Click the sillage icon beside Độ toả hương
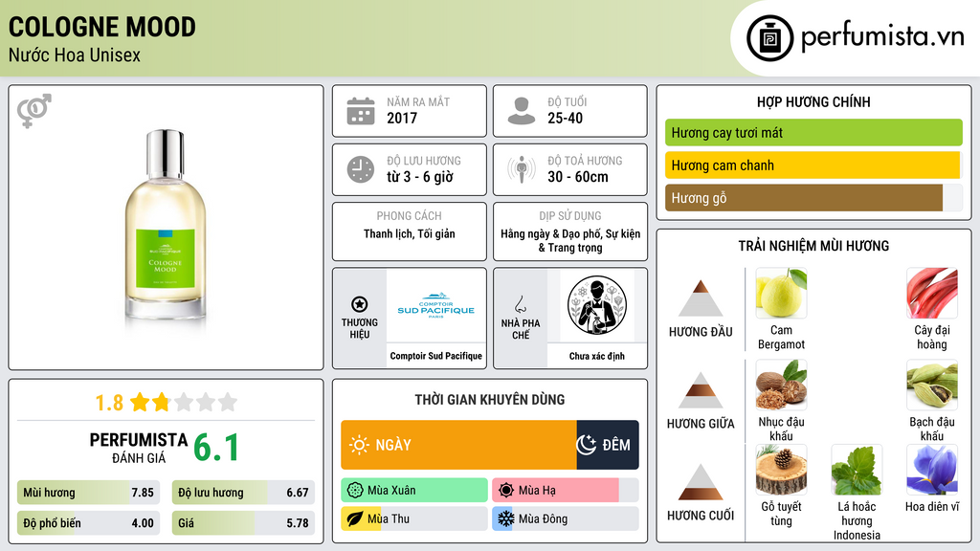Screen dimensions: 980x551 (x=522, y=169)
